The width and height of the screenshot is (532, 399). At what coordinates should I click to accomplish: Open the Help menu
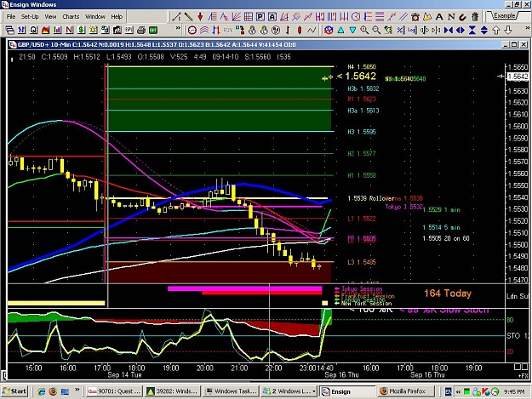(117, 17)
